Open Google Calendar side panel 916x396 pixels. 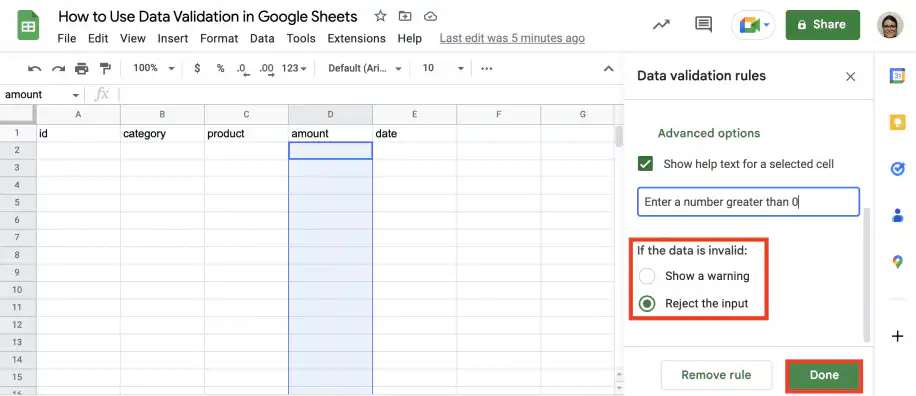(x=897, y=75)
